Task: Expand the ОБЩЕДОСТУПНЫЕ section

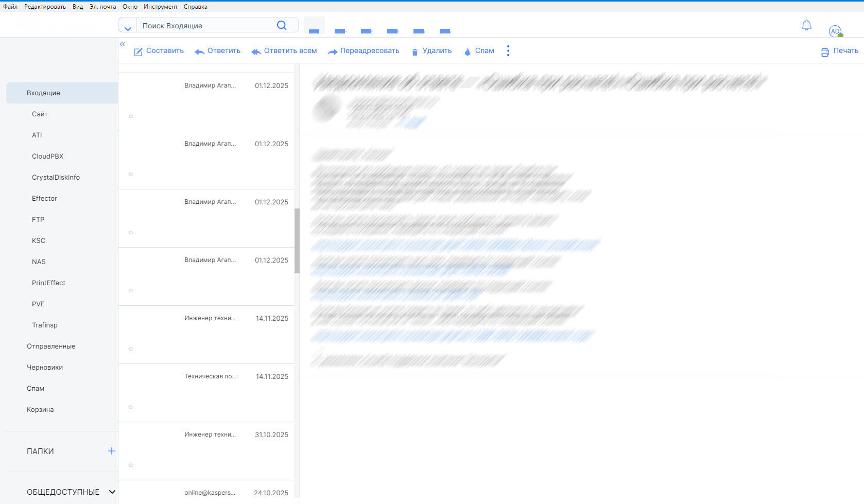Action: click(112, 492)
